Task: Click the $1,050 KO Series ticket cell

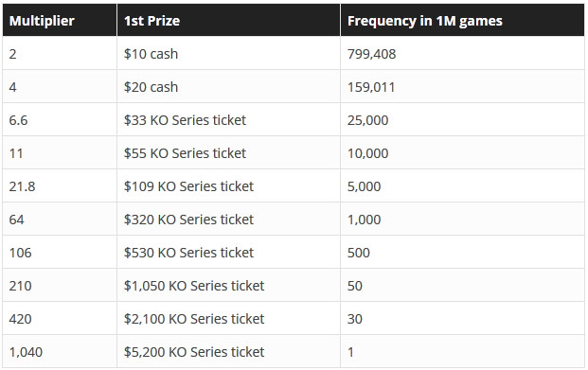Action: [x=229, y=285]
